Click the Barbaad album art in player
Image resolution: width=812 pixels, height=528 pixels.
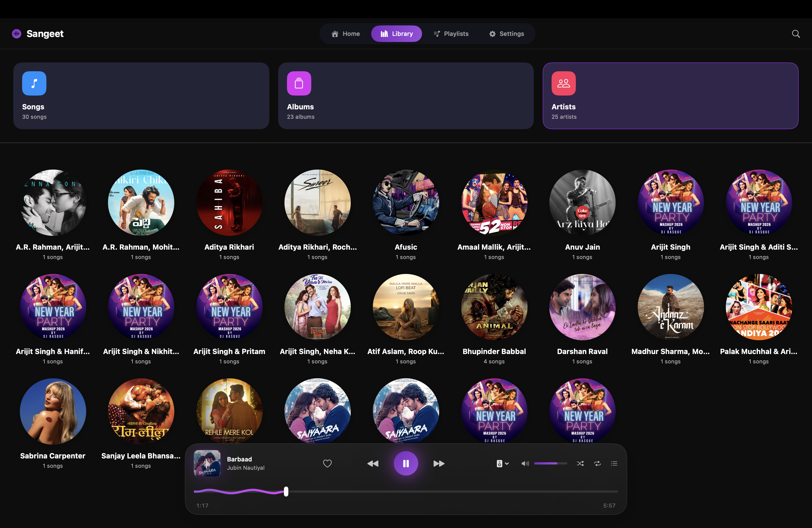[x=207, y=463]
